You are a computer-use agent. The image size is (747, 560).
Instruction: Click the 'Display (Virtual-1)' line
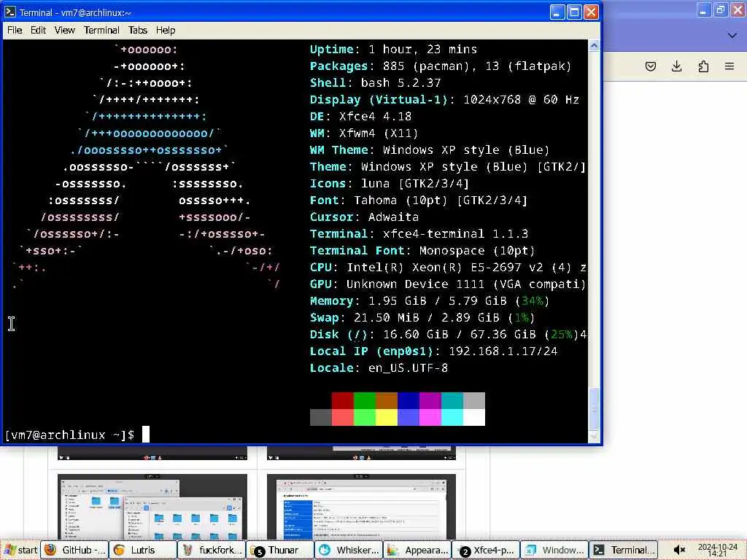click(x=444, y=99)
